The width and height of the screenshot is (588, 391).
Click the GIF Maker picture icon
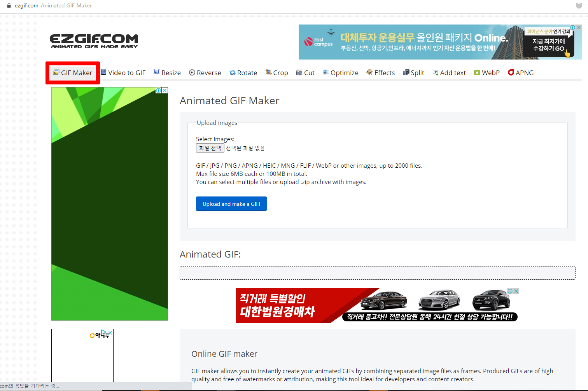56,72
